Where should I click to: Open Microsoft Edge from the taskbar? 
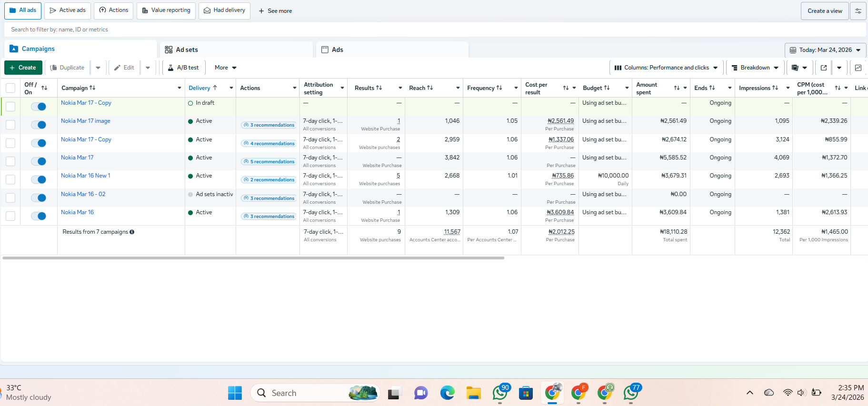[x=447, y=393]
